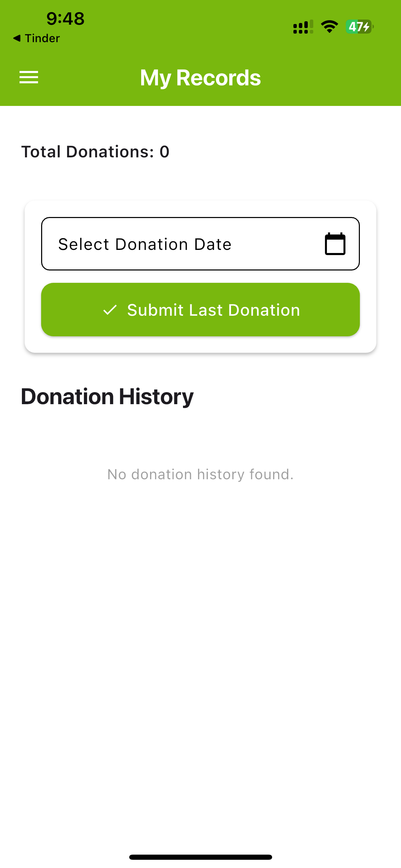Tap the 'Select Donation Date' placeholder text
The height and width of the screenshot is (868, 401).
145,244
